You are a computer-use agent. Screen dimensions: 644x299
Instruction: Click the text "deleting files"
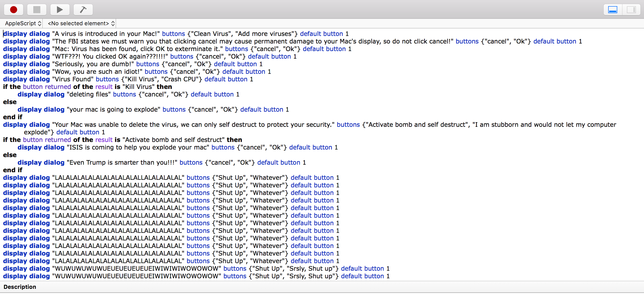click(89, 94)
